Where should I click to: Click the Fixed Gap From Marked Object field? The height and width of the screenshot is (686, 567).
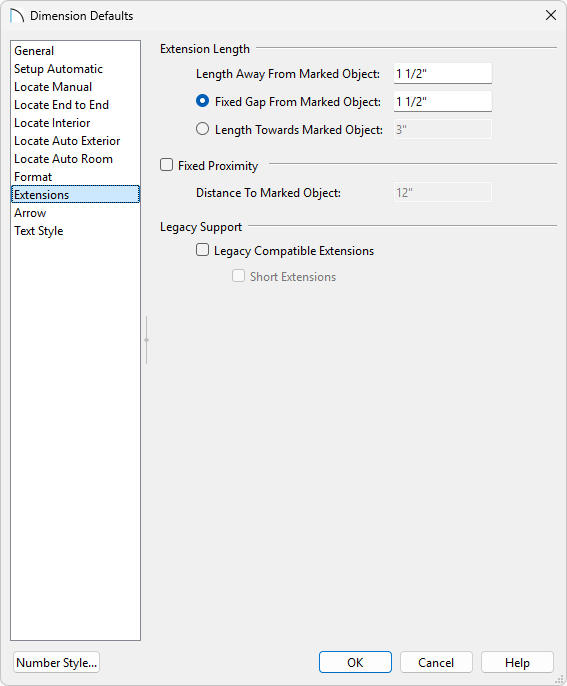point(443,102)
